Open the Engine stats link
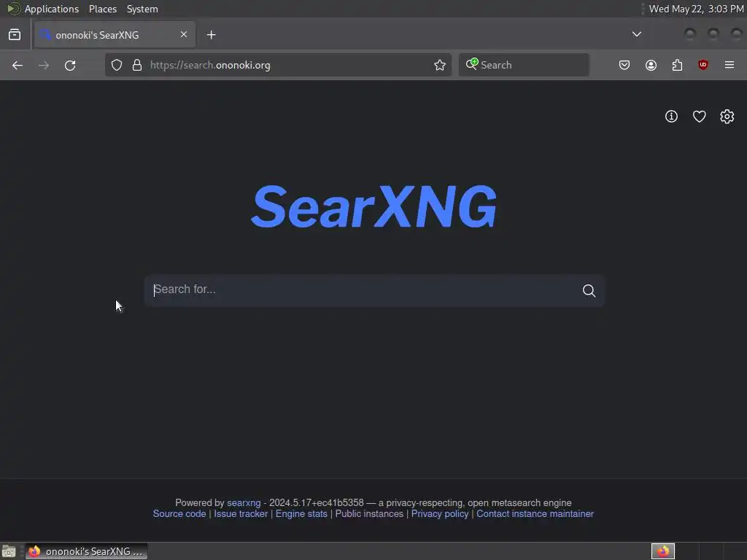 coord(301,514)
